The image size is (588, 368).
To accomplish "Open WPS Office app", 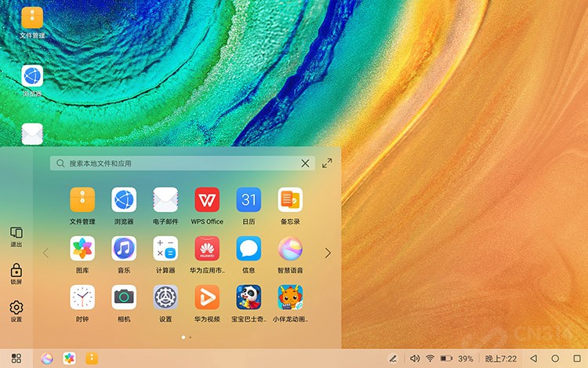I will coord(207,200).
